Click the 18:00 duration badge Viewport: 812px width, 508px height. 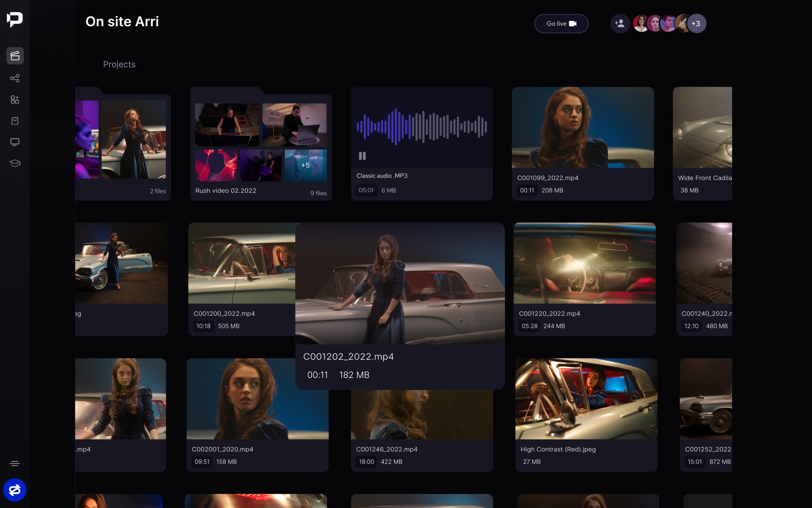(367, 461)
